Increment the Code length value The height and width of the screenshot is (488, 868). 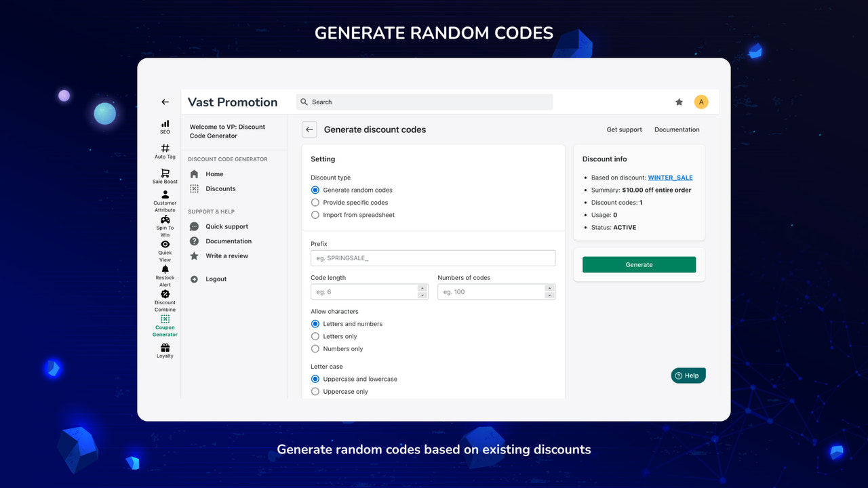tap(422, 289)
